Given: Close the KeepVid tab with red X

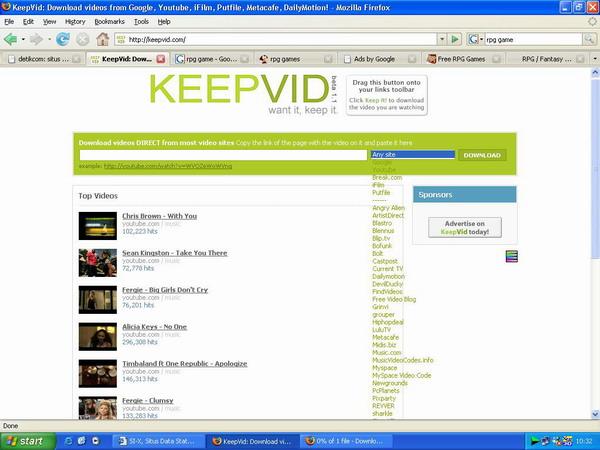Looking at the screenshot, I should point(161,59).
